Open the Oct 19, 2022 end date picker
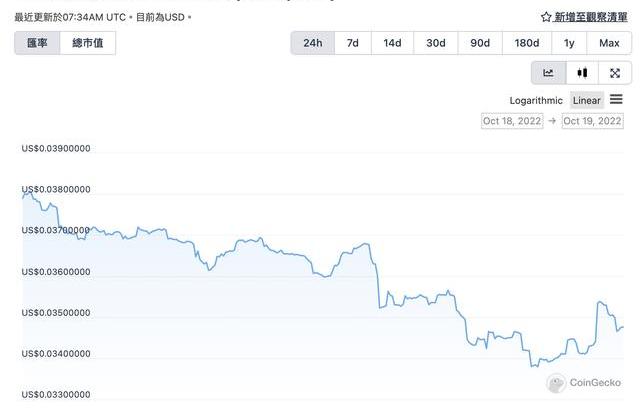 [x=592, y=120]
